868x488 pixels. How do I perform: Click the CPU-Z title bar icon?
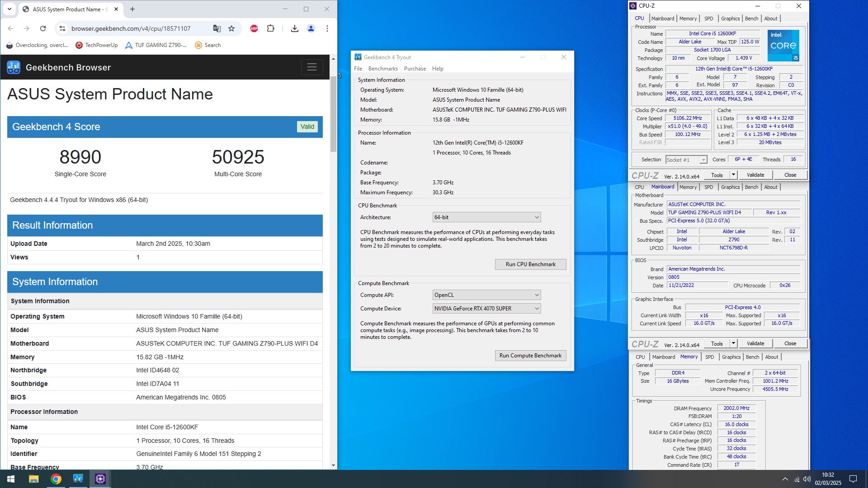[x=633, y=6]
